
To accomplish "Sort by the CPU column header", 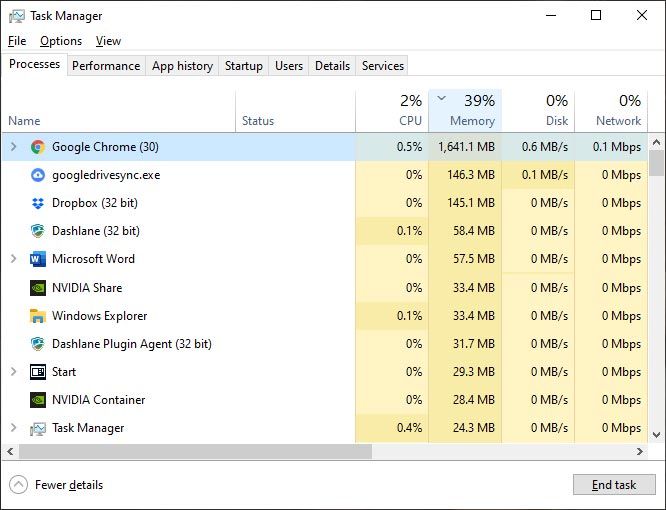I will click(x=392, y=111).
